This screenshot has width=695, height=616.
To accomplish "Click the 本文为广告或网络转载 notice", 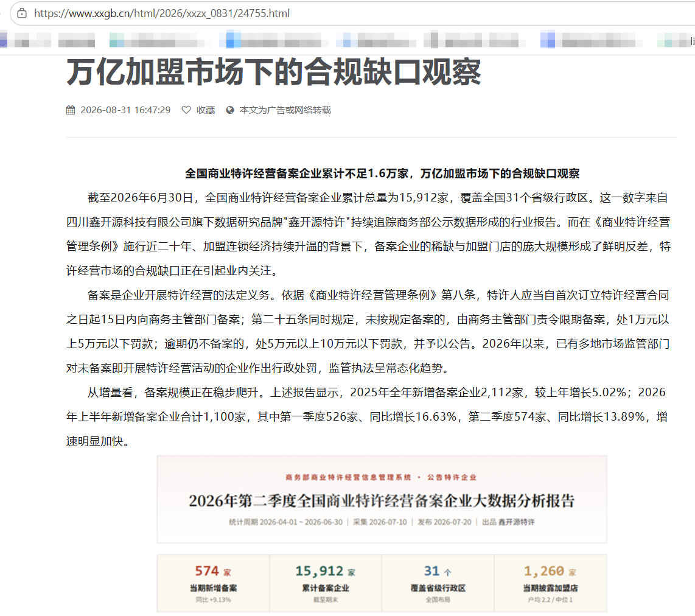I will (285, 110).
